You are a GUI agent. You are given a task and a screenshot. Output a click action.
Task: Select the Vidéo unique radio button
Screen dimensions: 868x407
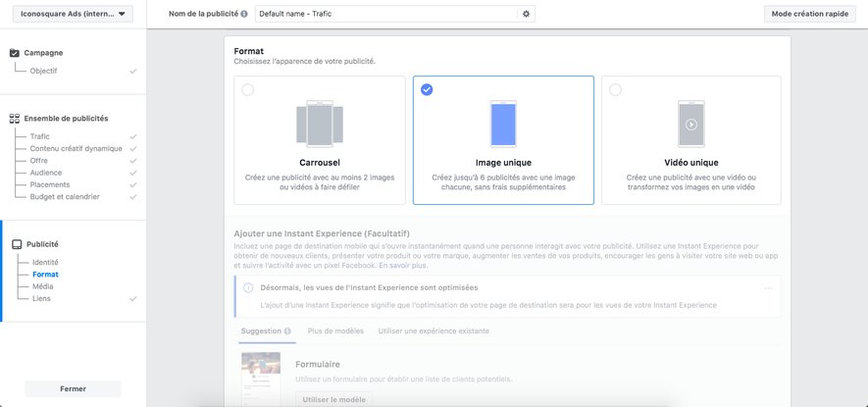(x=615, y=90)
